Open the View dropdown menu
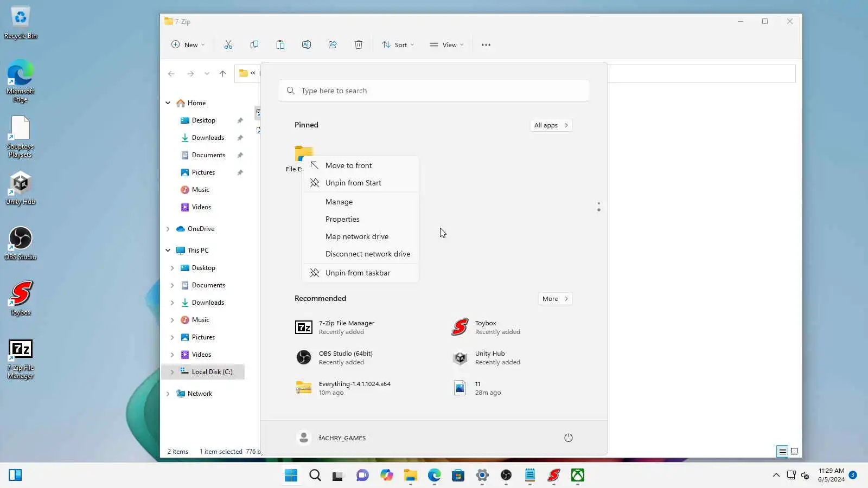Image resolution: width=868 pixels, height=488 pixels. coord(446,45)
